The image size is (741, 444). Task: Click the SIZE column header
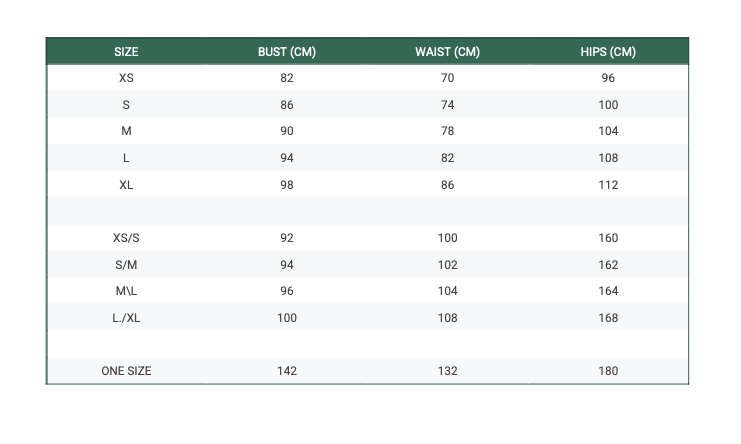coord(126,52)
